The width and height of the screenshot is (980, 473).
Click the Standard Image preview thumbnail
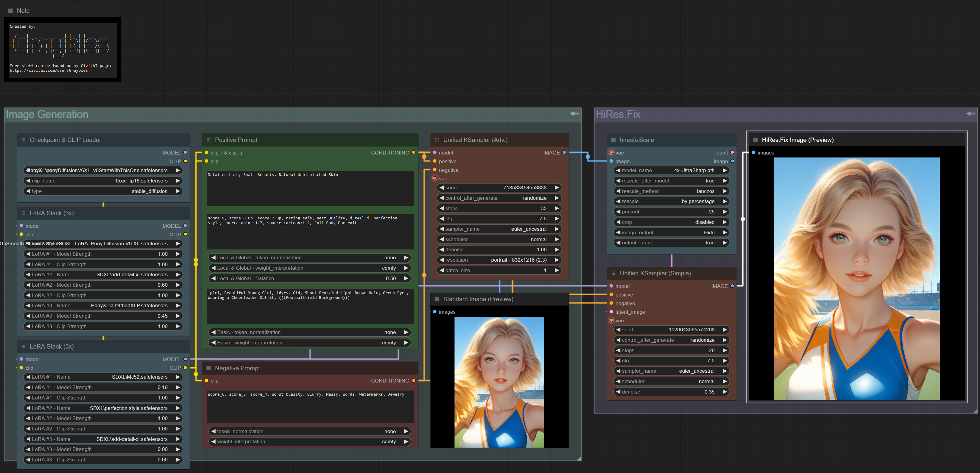coord(499,382)
